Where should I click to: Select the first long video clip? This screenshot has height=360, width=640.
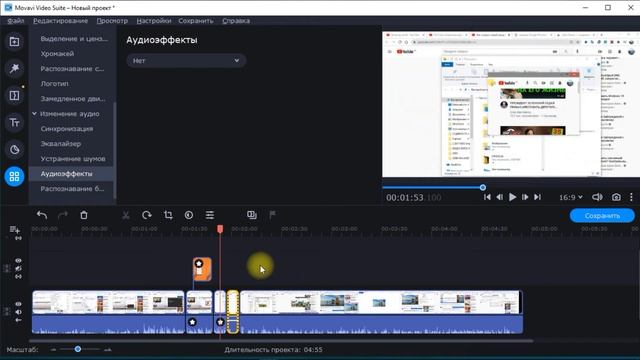point(108,312)
